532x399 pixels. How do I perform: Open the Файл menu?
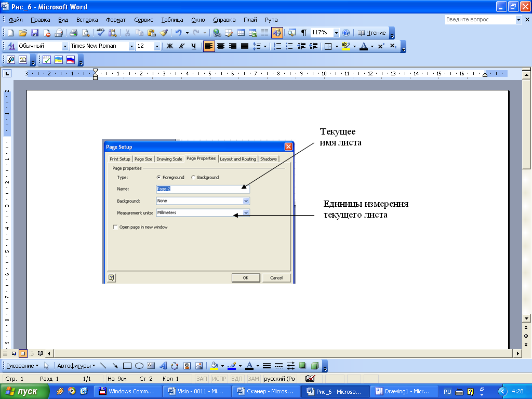(16, 20)
